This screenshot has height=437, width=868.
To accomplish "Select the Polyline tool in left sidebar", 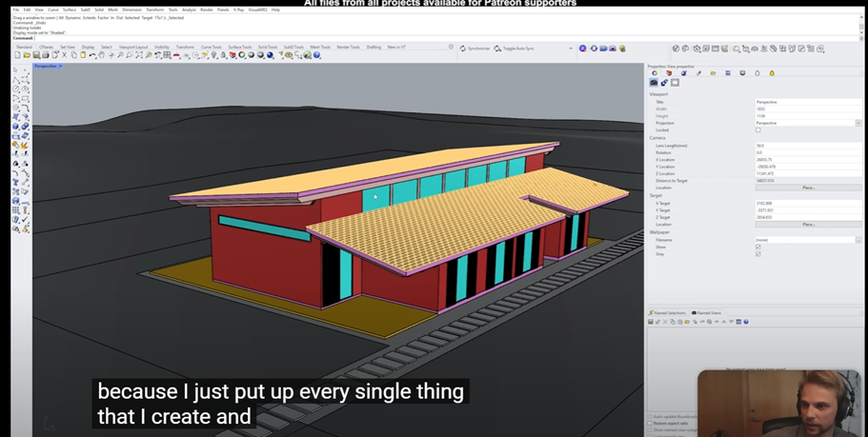I will [15, 80].
